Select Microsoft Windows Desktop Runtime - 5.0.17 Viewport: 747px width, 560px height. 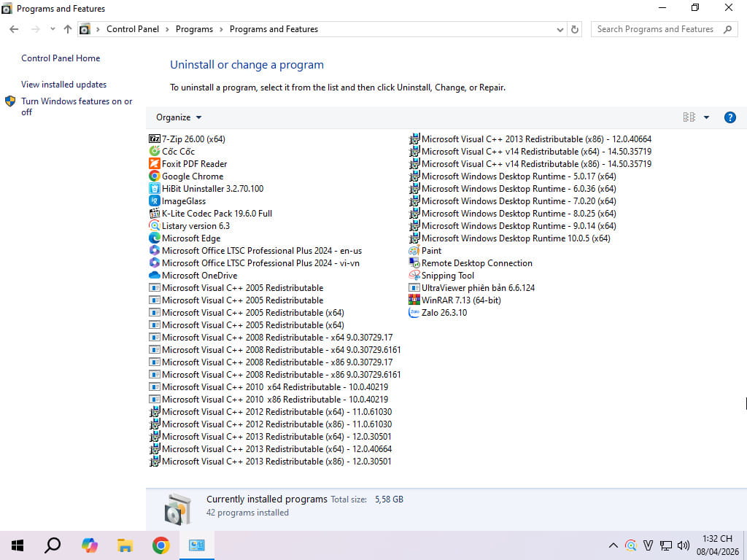coord(513,176)
